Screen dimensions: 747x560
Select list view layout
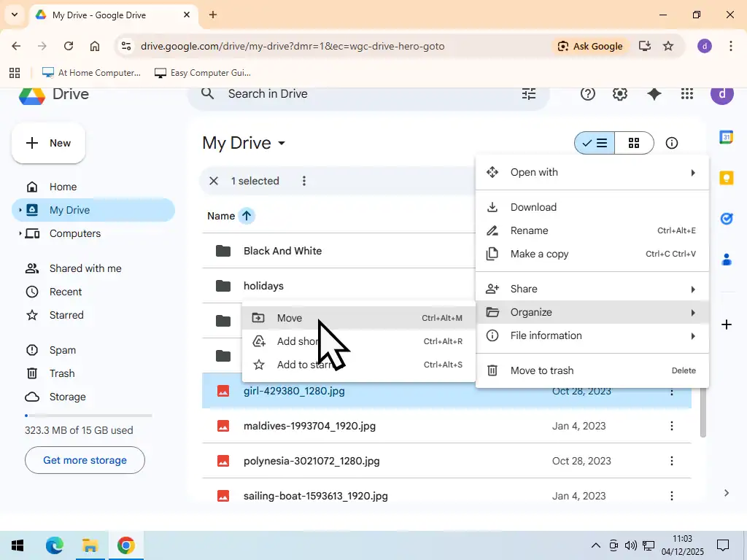coord(595,143)
